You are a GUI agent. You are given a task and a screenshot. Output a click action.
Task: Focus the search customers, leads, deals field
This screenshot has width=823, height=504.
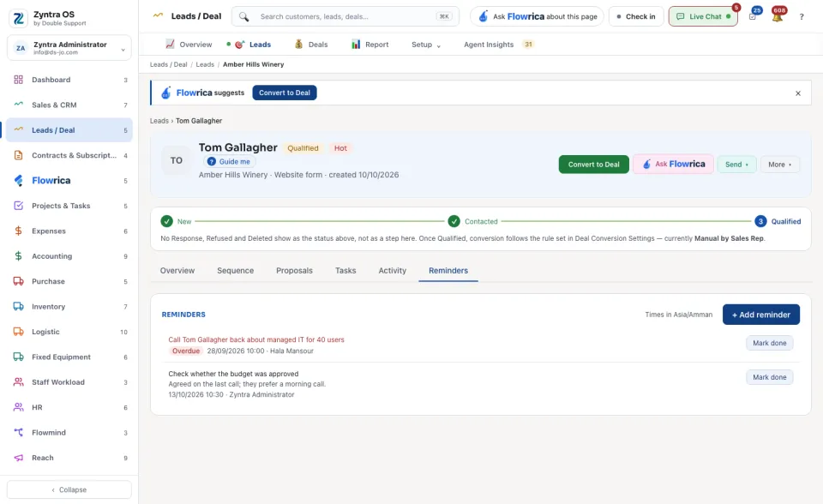(x=345, y=17)
